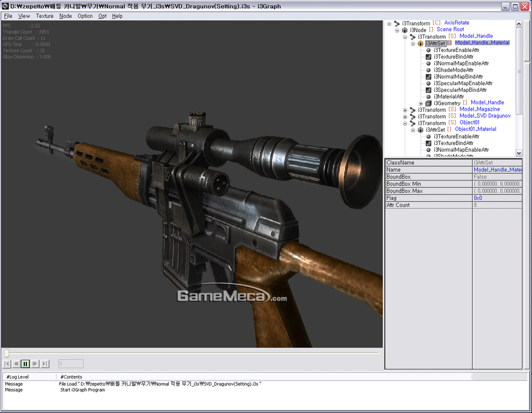Click the i3MaterialAttr sphere icon
The image size is (532, 413).
[x=429, y=97]
